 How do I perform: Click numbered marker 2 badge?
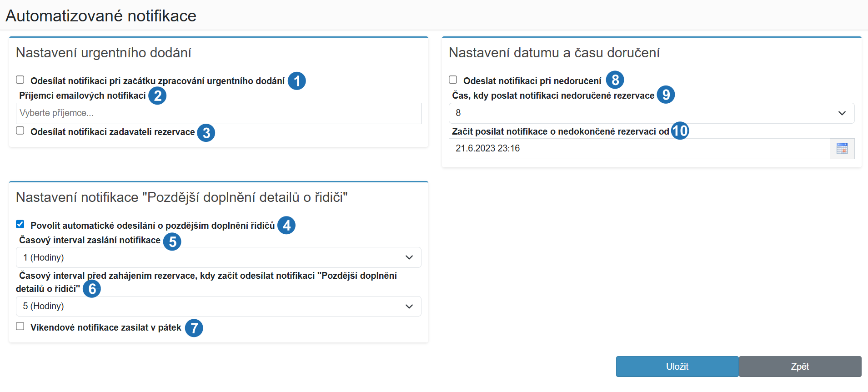coord(158,96)
